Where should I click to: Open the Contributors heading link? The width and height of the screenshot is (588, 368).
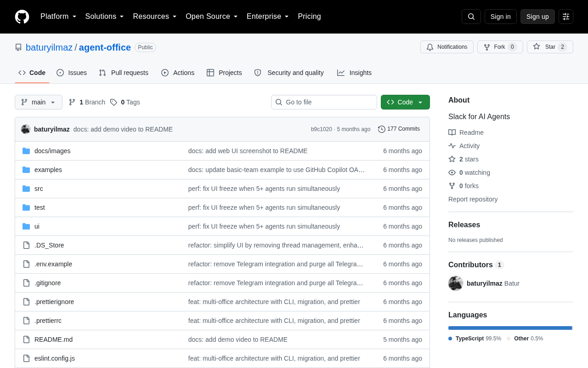click(476, 265)
